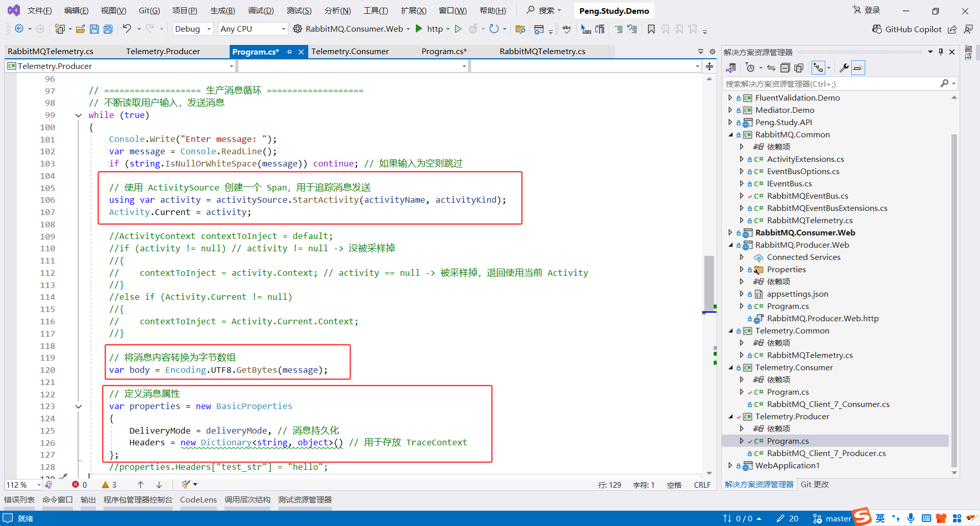Open the Git(G) menu

tap(149, 11)
